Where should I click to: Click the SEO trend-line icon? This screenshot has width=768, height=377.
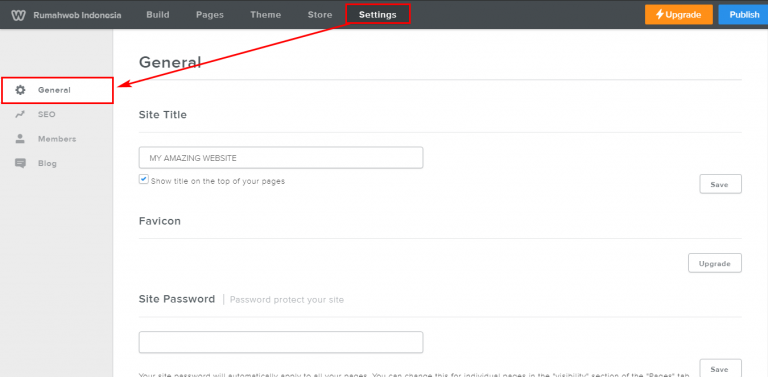pyautogui.click(x=20, y=115)
